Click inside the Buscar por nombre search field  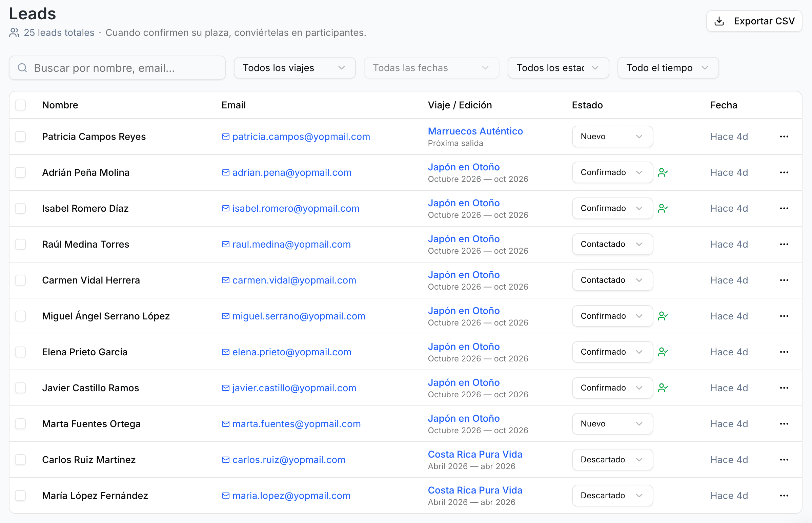[x=117, y=68]
